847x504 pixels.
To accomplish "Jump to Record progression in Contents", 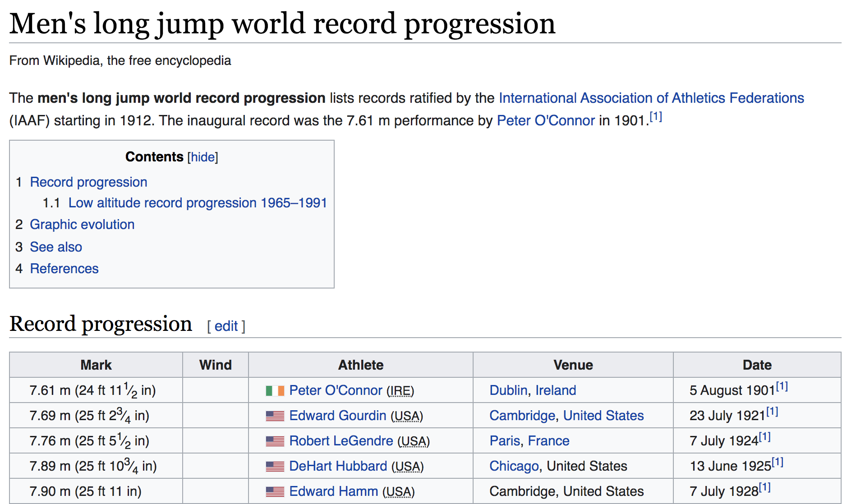I will click(88, 182).
